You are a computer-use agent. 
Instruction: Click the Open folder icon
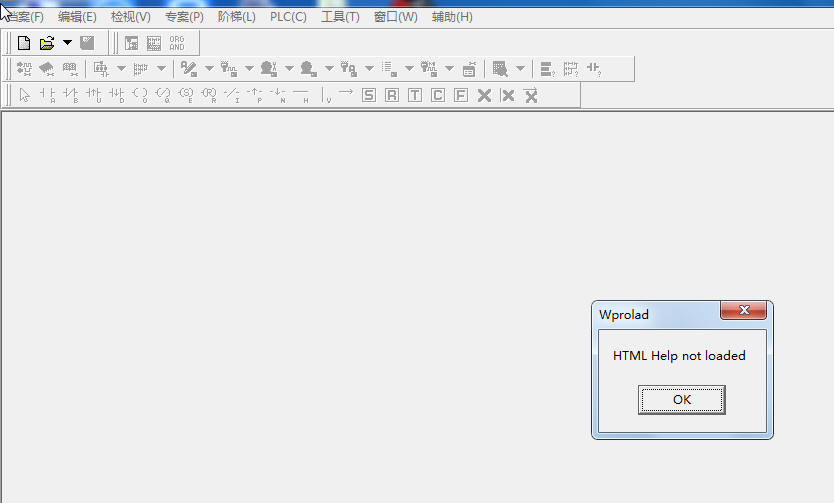46,43
